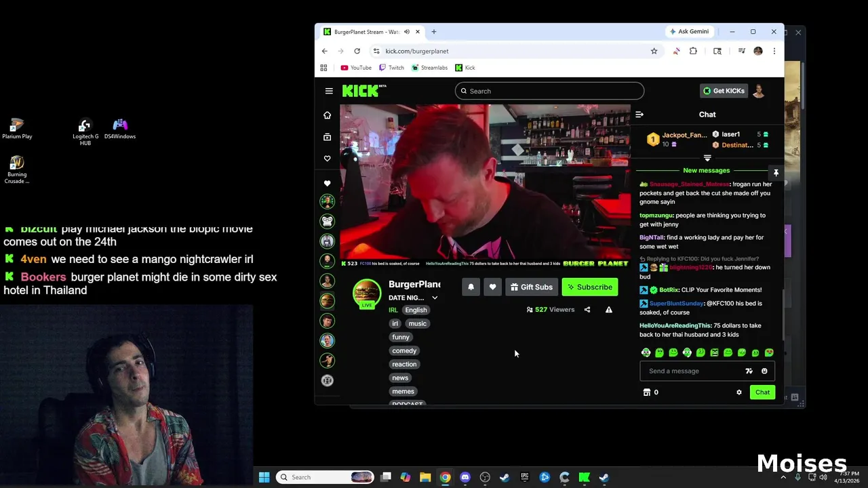Open text formatting icon in message box
The height and width of the screenshot is (488, 868).
point(749,371)
